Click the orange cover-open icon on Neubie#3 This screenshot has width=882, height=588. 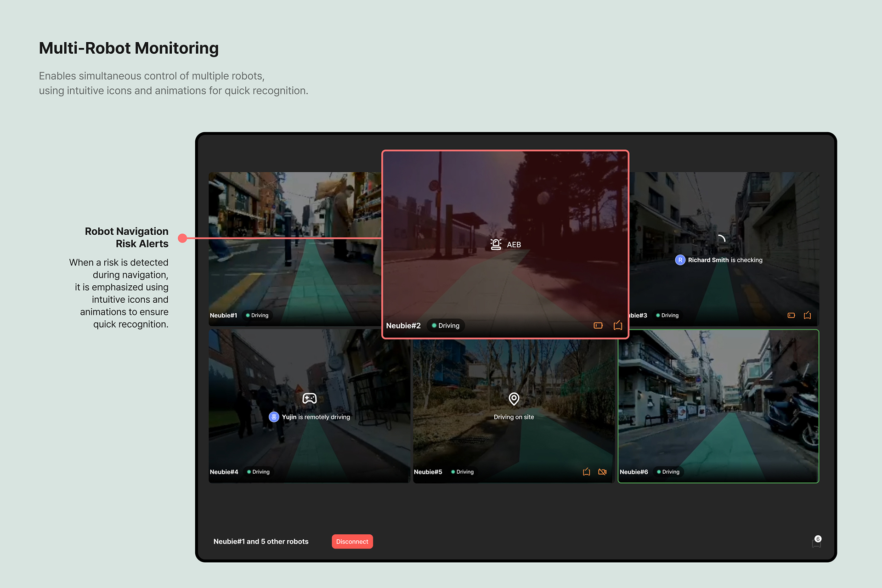tap(808, 315)
